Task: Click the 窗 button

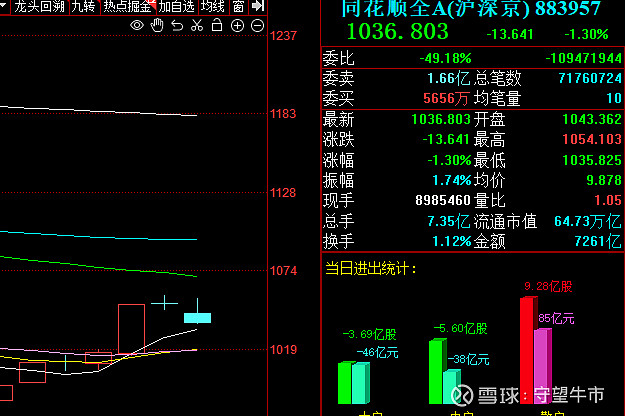Action: pyautogui.click(x=238, y=6)
